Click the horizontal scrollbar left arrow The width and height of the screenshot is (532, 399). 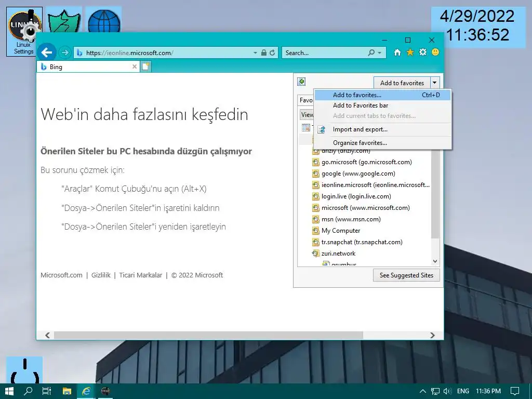point(47,335)
